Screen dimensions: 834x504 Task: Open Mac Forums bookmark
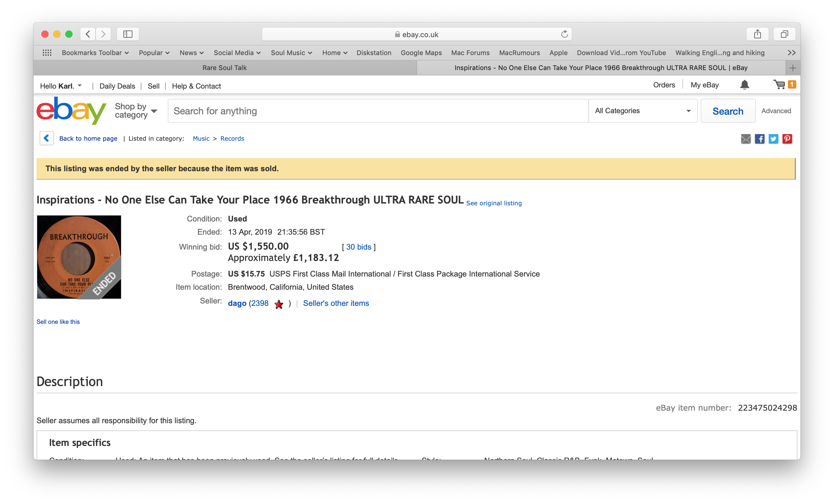470,53
